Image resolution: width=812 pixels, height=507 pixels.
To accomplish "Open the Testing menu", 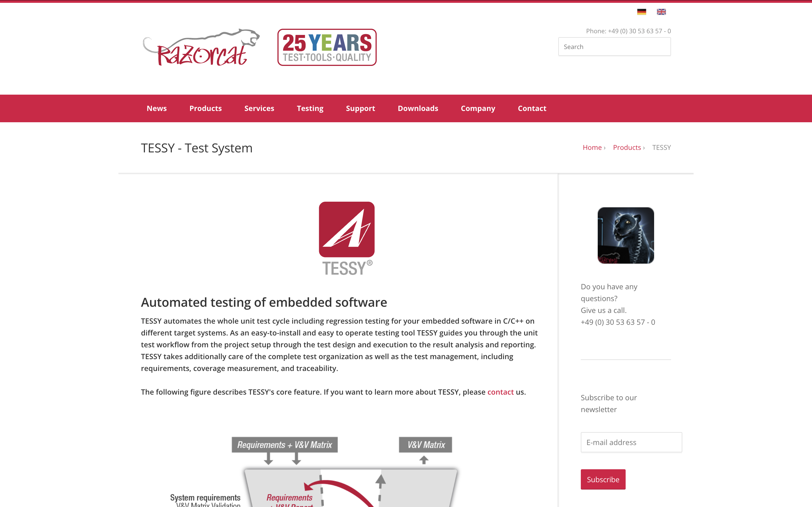I will [310, 108].
